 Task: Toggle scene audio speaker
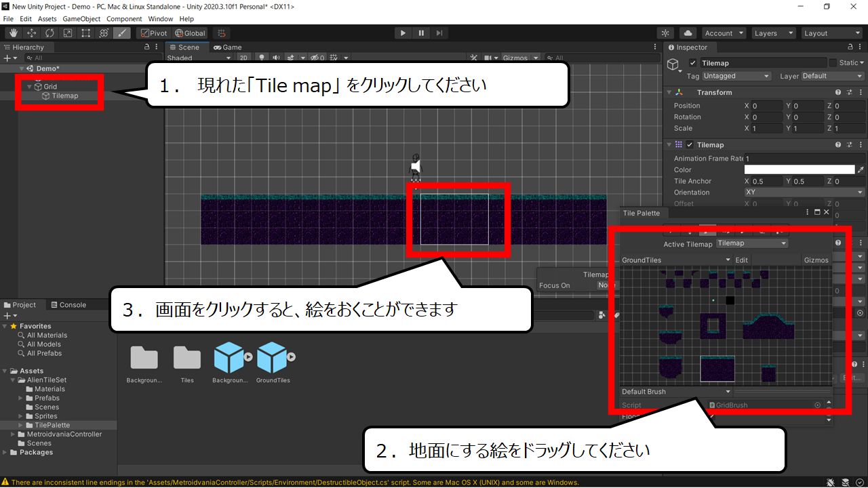(x=276, y=58)
